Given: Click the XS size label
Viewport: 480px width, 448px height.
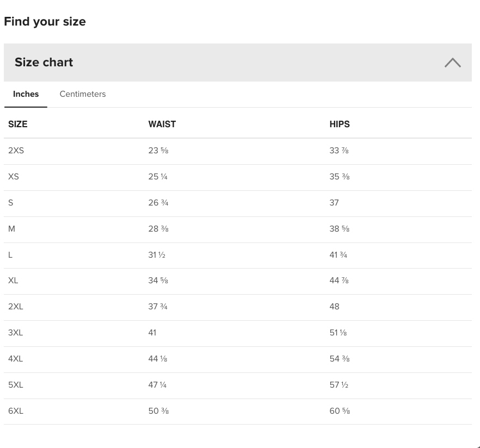Looking at the screenshot, I should tap(13, 177).
